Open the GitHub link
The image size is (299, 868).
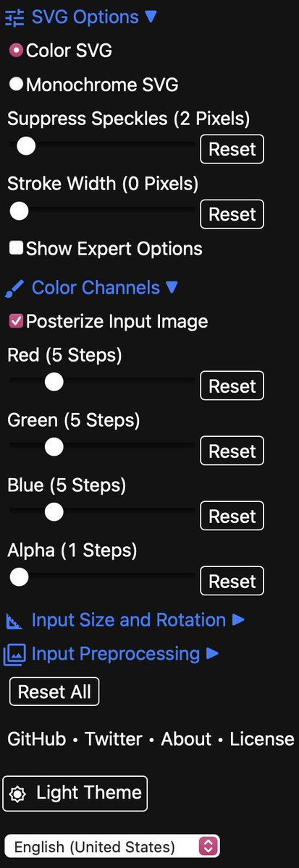pos(37,739)
